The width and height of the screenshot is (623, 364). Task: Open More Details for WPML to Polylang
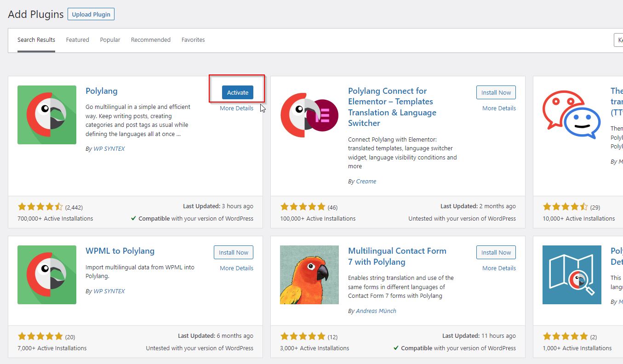pos(236,268)
